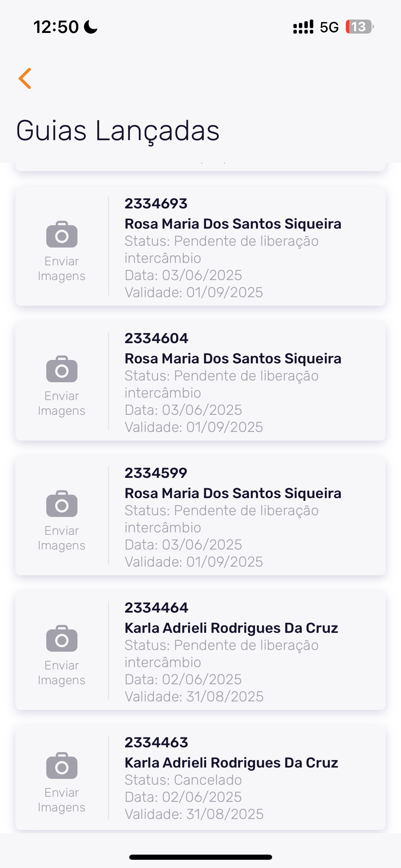Tap camera icon for guide 2334463
This screenshot has height=868, width=401.
62,766
